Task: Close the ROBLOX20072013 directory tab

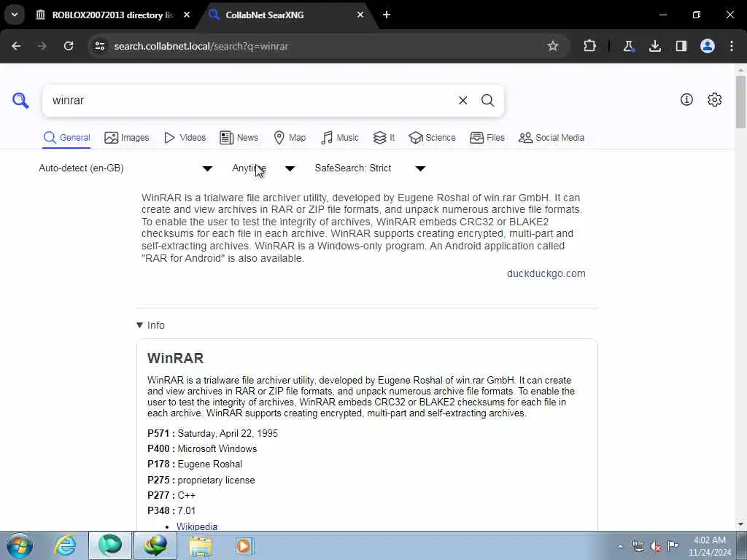Action: (x=187, y=15)
